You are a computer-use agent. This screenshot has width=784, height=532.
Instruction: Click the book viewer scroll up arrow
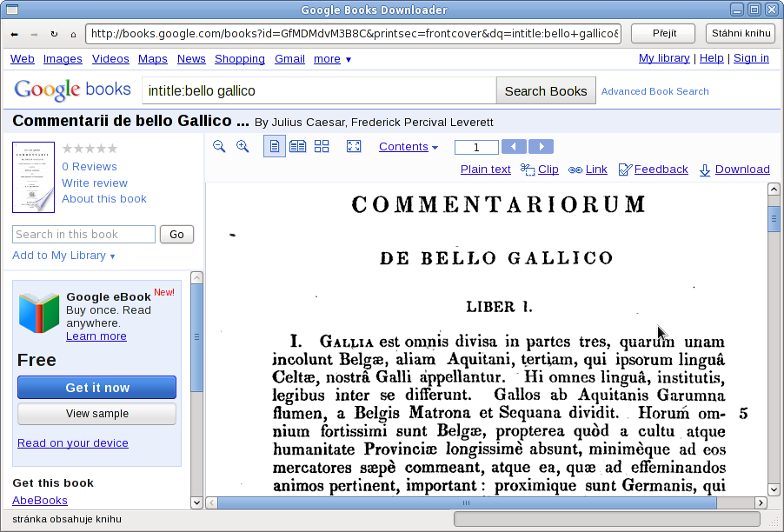tap(774, 189)
